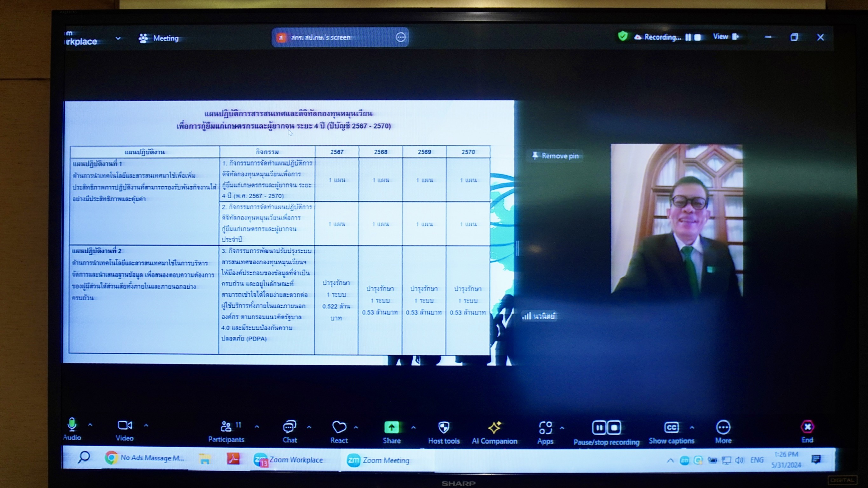Open screen share options ellipsis
868x488 pixels.
400,37
